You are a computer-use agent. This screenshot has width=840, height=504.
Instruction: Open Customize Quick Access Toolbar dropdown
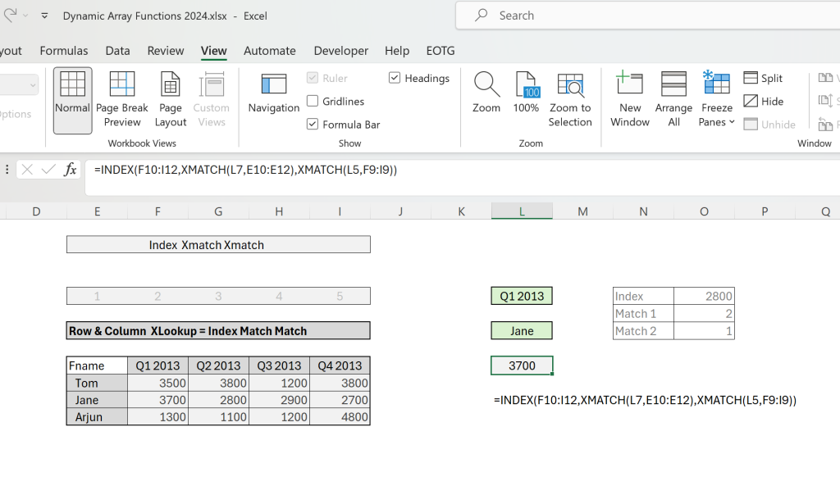(44, 16)
